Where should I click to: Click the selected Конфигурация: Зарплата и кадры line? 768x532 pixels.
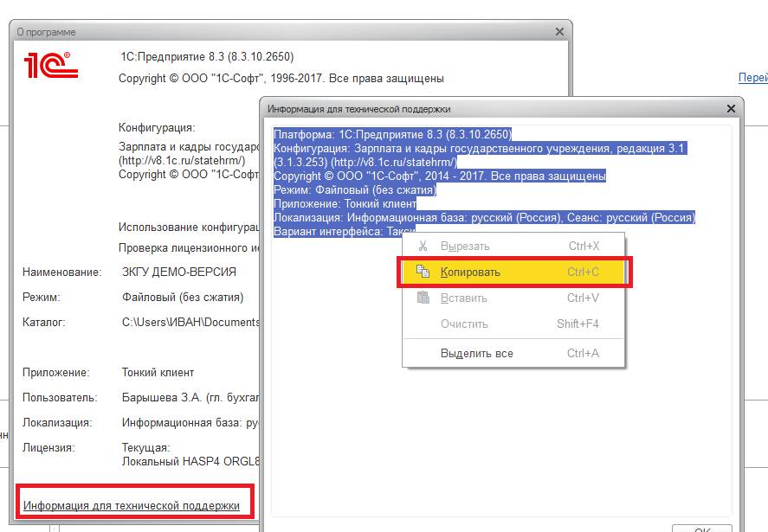click(x=481, y=148)
